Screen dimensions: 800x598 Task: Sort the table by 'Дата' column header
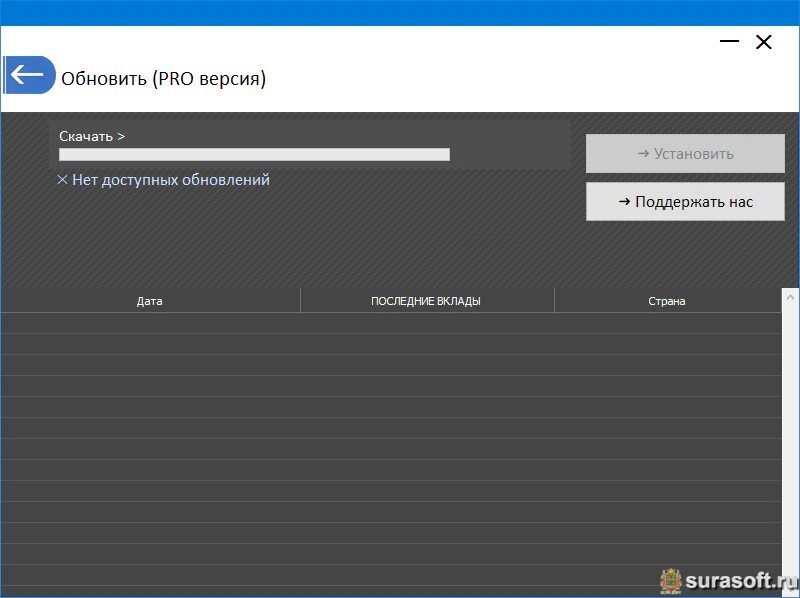[150, 301]
